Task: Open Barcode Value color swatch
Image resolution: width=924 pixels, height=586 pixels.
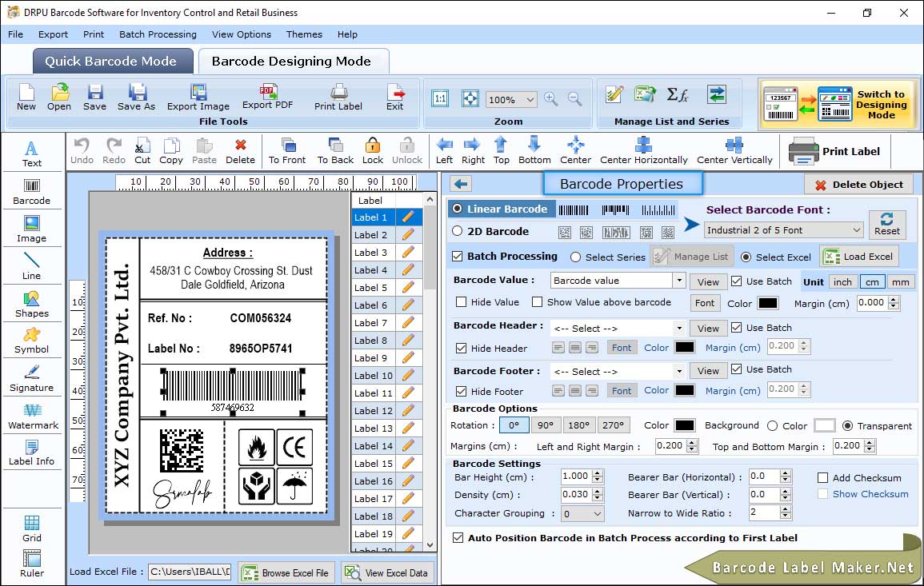Action: pyautogui.click(x=767, y=303)
